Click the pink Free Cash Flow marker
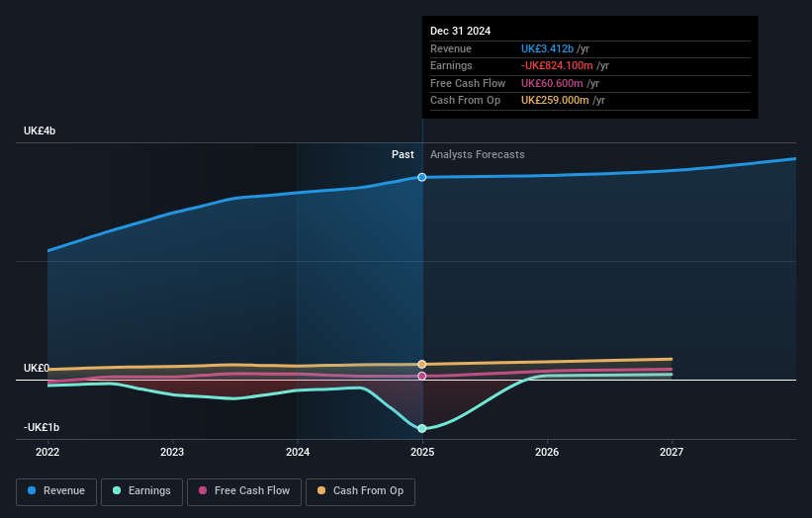This screenshot has width=812, height=518. [x=422, y=377]
